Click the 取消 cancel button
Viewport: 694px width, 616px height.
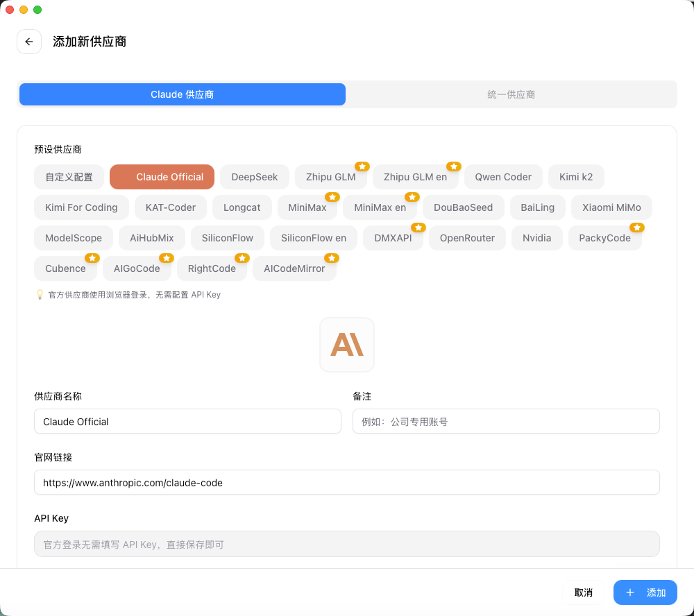click(584, 592)
